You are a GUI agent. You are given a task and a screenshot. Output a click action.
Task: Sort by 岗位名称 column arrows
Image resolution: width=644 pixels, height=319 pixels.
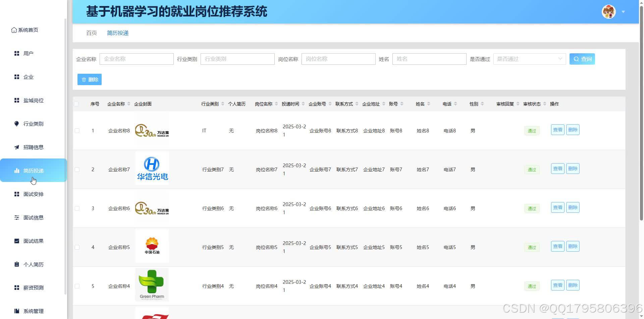click(276, 104)
